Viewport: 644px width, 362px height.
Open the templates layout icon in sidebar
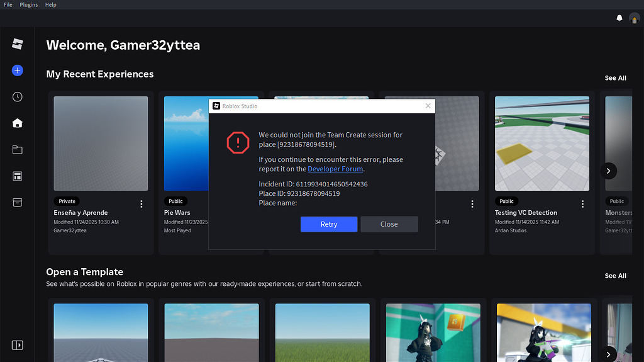(17, 176)
